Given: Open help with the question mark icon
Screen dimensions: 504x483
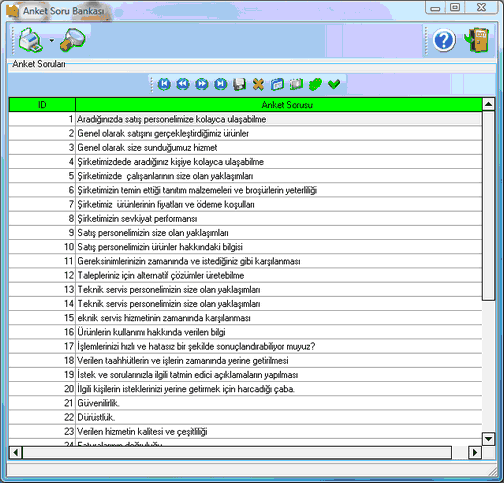Looking at the screenshot, I should (x=444, y=40).
